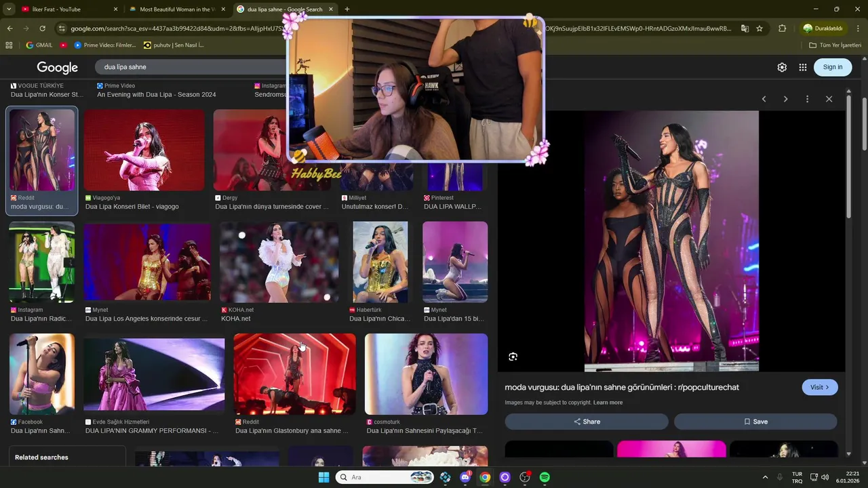Open the tab search dropdown arrow

(9, 9)
